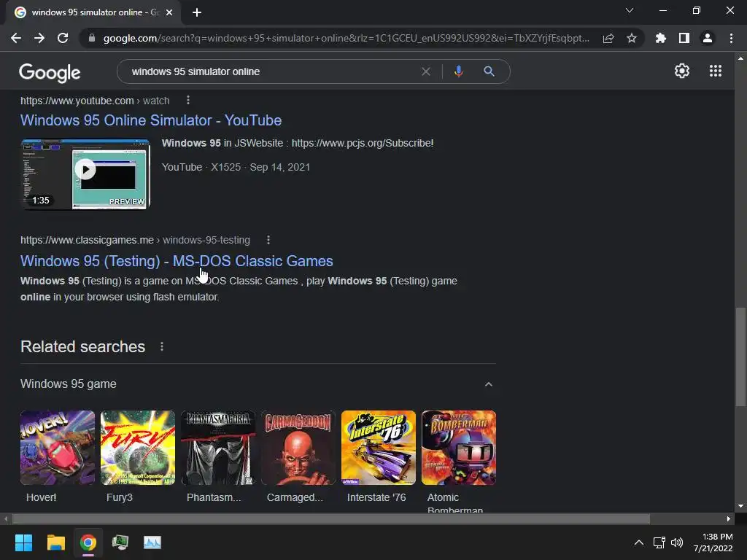Select the Interstate '76 game thumbnail
This screenshot has height=560, width=747.
[379, 448]
